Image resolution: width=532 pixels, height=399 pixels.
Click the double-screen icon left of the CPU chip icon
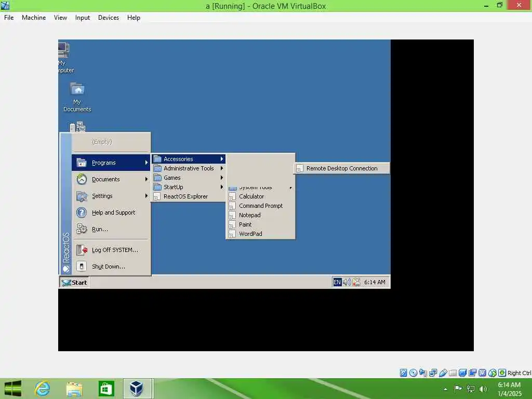473,373
